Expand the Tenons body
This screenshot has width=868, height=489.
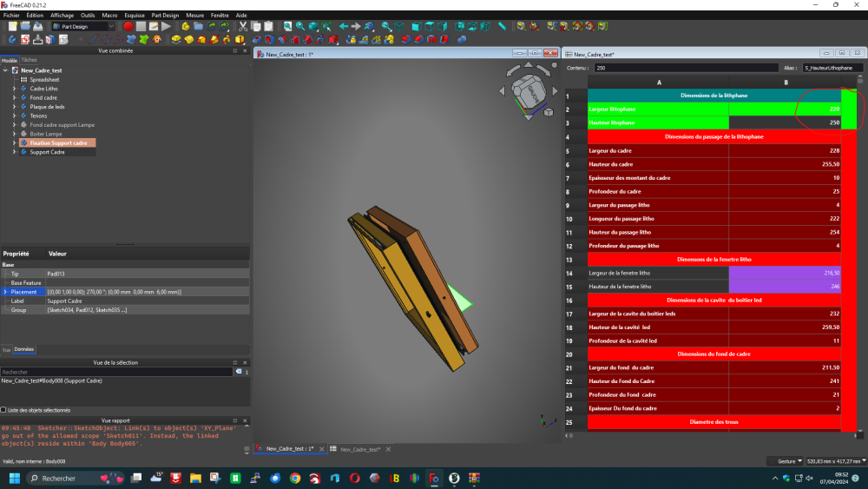(15, 116)
